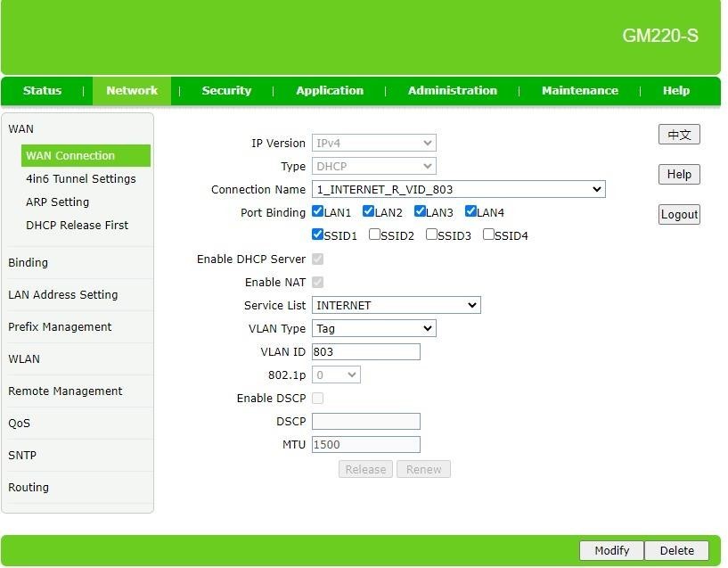Uncheck the LAN3 port binding checkbox
Viewport: 728px width, 568px height.
pos(421,212)
